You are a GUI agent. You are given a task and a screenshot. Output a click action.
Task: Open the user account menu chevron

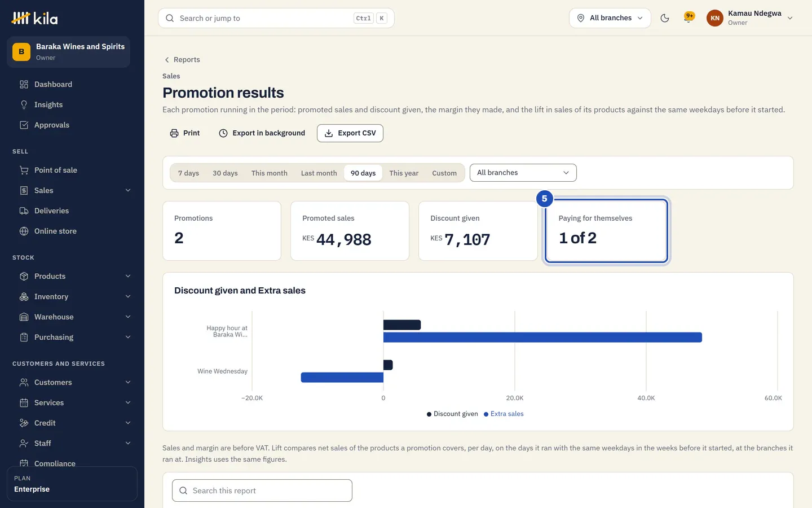(x=790, y=18)
